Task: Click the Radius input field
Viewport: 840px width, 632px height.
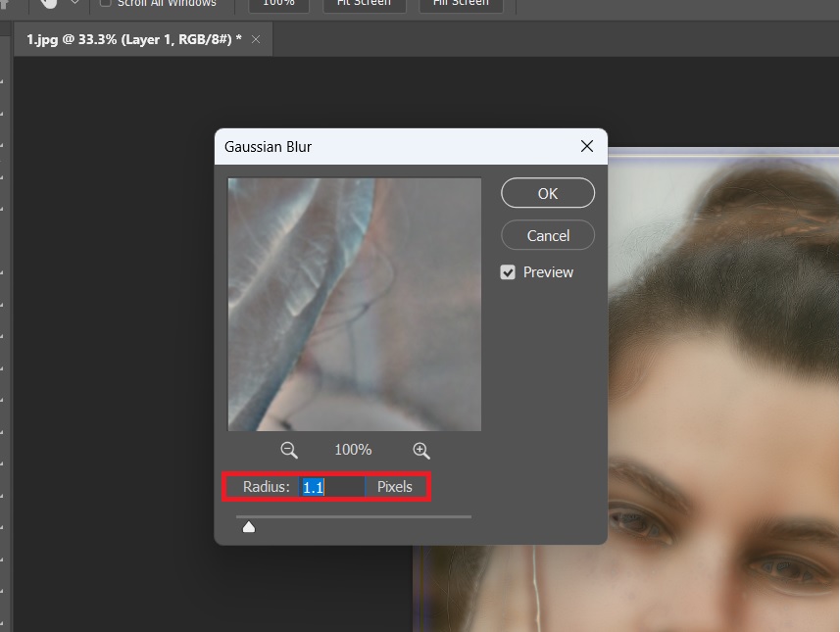Action: pos(332,487)
